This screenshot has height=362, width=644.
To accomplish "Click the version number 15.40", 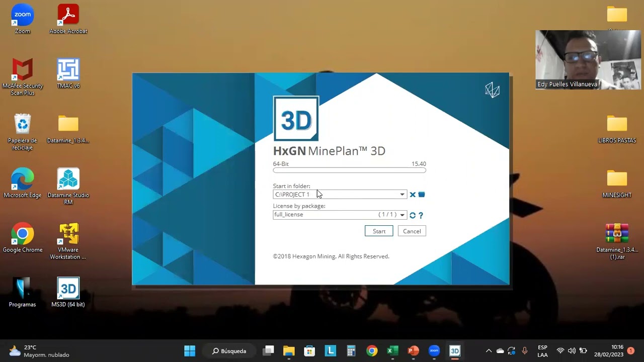I will pyautogui.click(x=419, y=164).
